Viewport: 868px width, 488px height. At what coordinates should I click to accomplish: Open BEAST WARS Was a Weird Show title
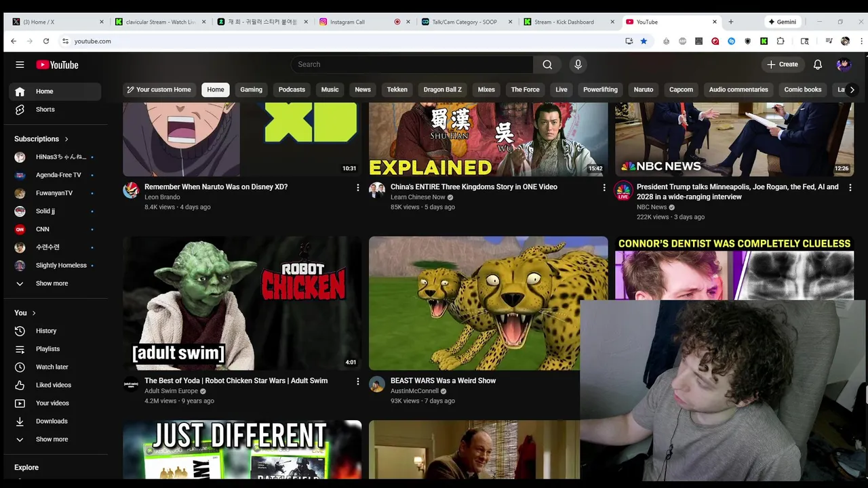[443, 381]
